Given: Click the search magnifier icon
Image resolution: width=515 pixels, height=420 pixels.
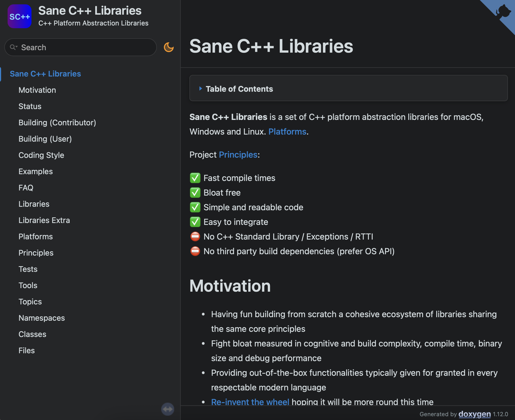Looking at the screenshot, I should coord(12,47).
